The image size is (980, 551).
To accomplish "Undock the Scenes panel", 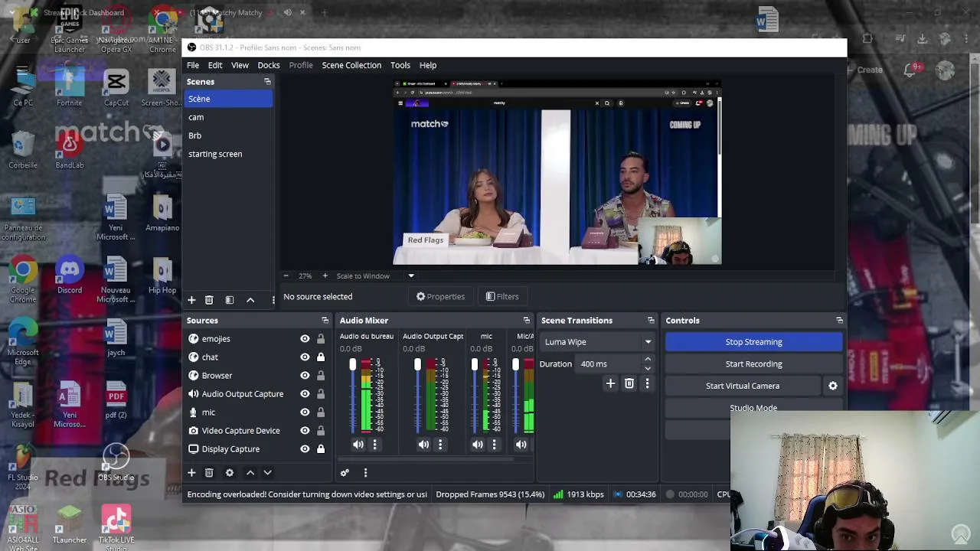I will pos(267,82).
